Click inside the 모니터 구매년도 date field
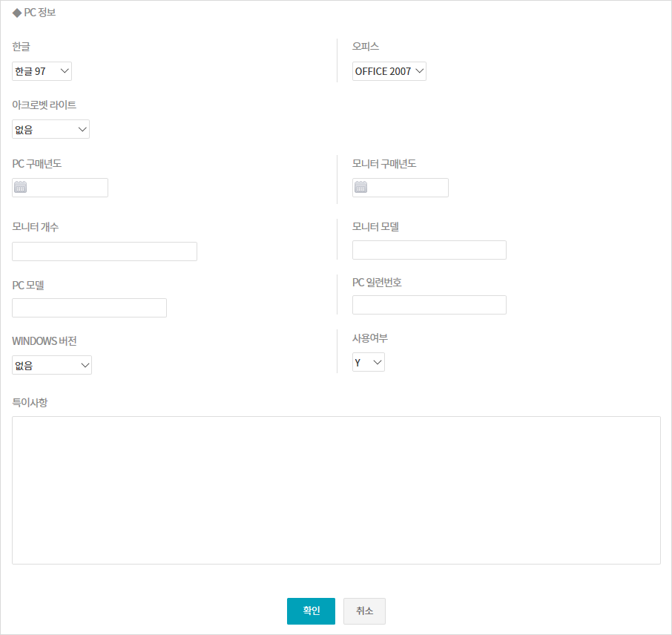This screenshot has width=672, height=635. [x=409, y=188]
